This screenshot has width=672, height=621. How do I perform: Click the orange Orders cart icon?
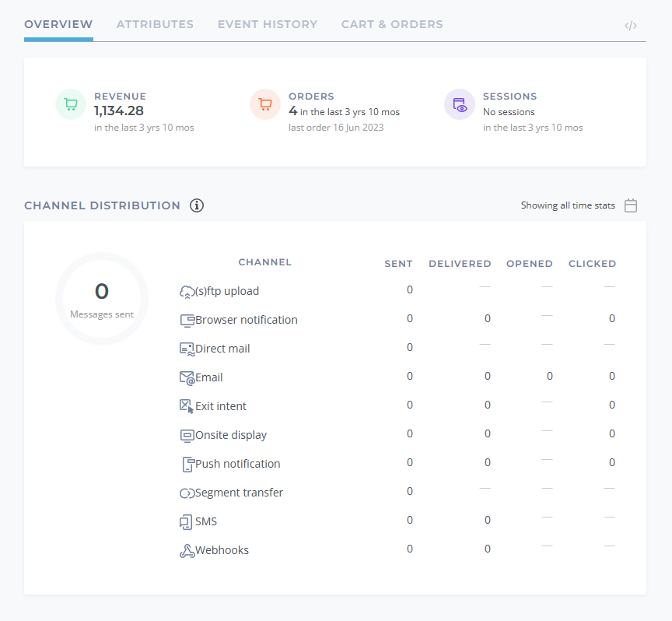coord(265,104)
